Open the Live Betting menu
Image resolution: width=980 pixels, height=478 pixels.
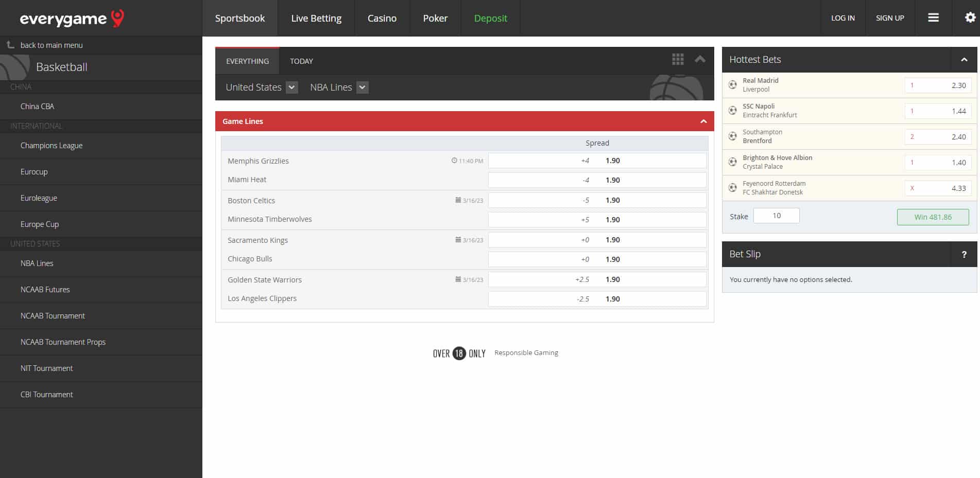coord(316,18)
